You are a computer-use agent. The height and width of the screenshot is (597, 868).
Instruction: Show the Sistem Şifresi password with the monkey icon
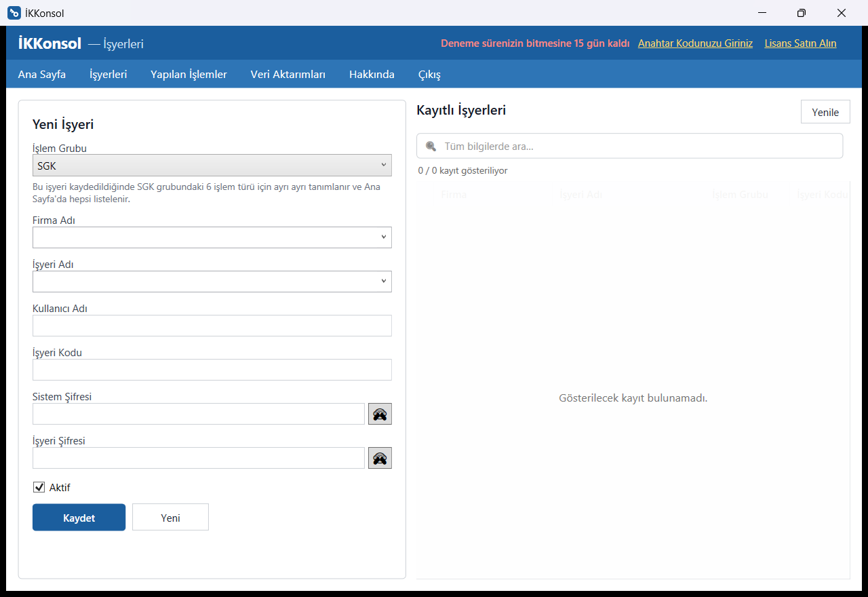(380, 414)
